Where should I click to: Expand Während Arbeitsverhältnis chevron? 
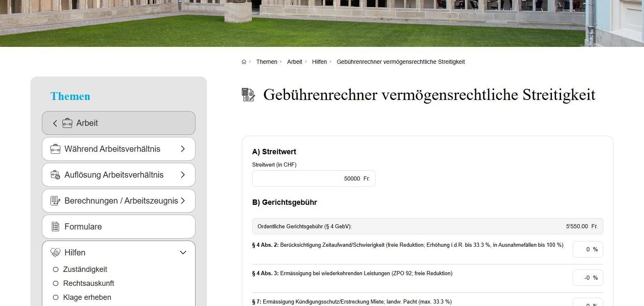183,149
